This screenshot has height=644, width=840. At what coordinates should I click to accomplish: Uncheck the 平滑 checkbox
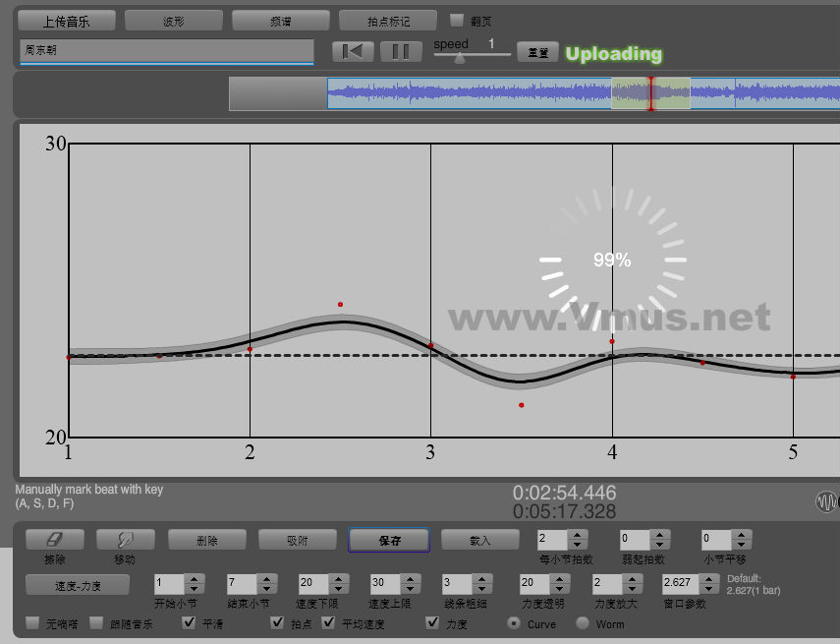coord(190,623)
